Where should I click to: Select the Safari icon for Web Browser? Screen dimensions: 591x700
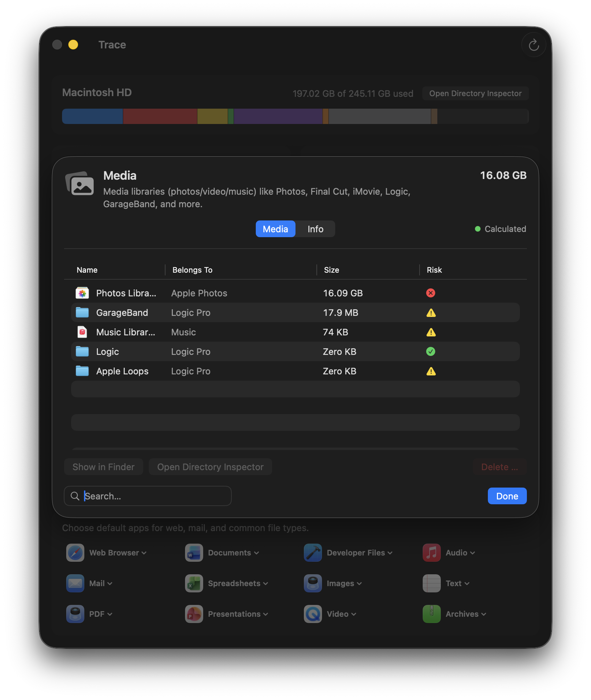[75, 553]
